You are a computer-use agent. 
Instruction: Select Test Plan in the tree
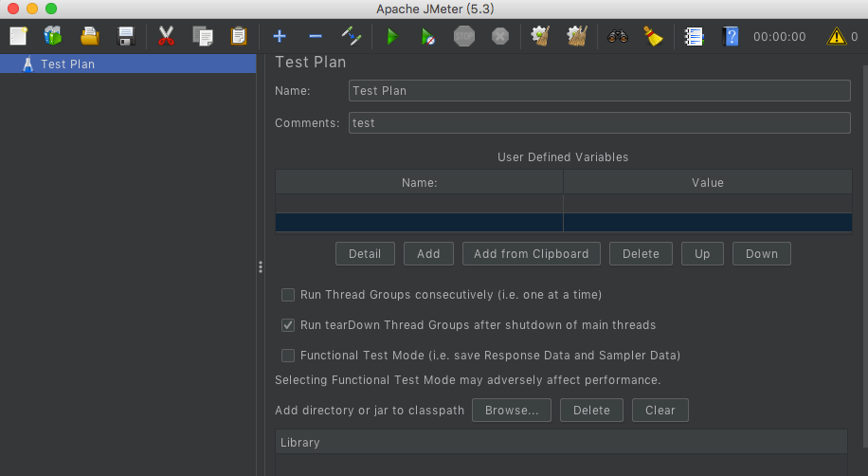pos(66,64)
